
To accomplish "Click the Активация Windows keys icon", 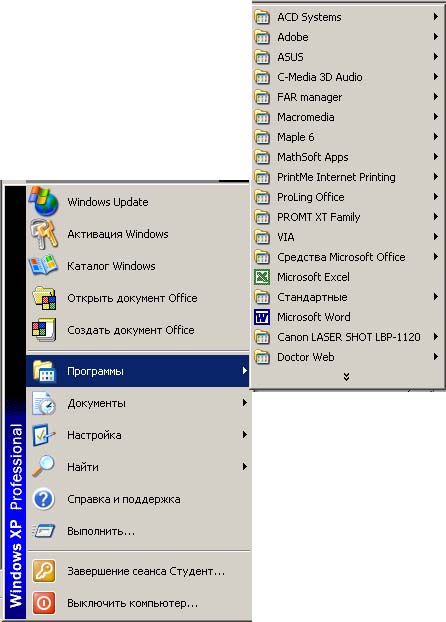I will (x=44, y=234).
